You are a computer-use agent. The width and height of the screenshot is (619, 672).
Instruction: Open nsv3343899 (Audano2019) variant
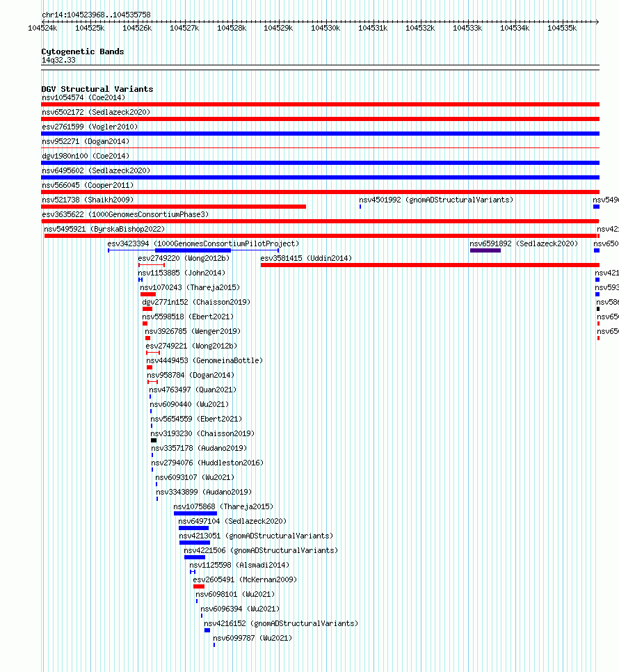click(204, 491)
